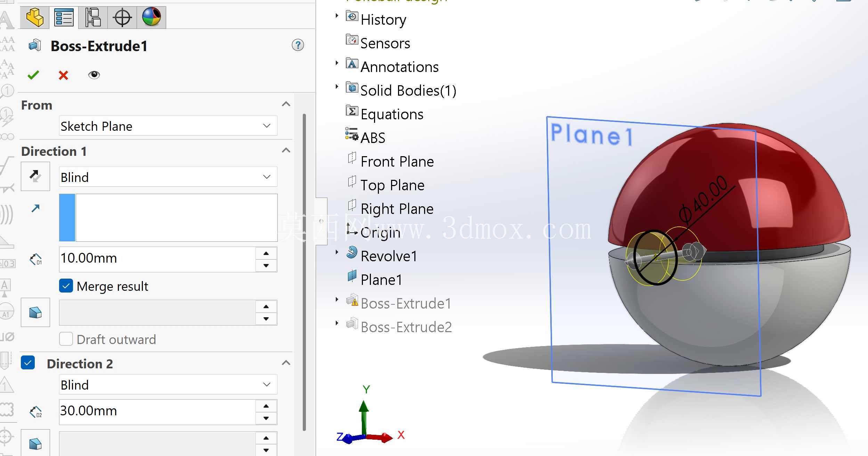Select Origin in the feature tree
The width and height of the screenshot is (868, 456).
(x=381, y=232)
